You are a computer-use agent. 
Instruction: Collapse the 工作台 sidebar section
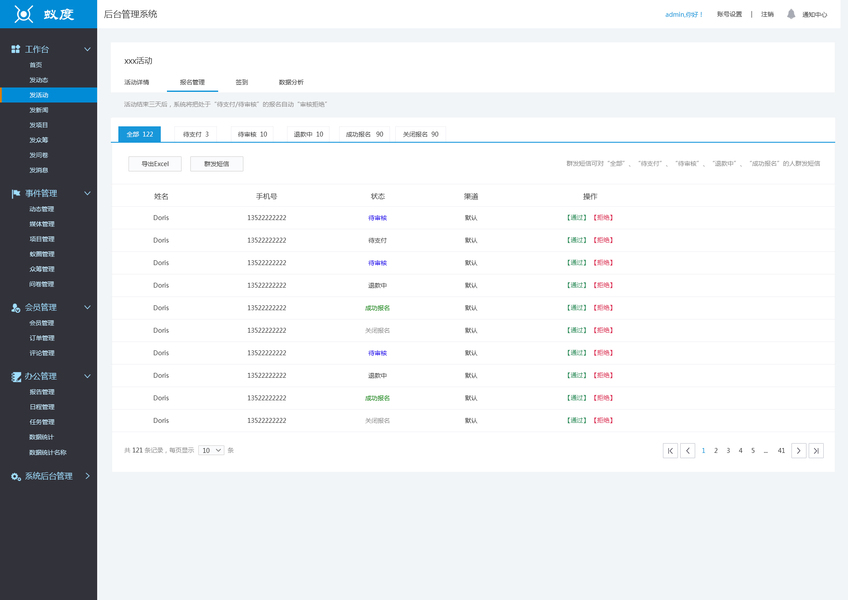pyautogui.click(x=87, y=49)
